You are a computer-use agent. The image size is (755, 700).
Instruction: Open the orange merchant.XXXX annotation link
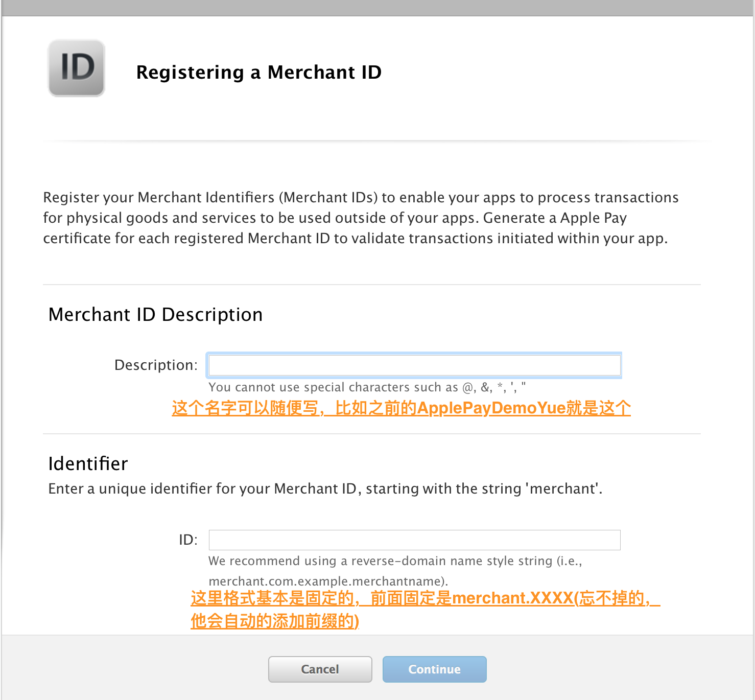point(425,598)
